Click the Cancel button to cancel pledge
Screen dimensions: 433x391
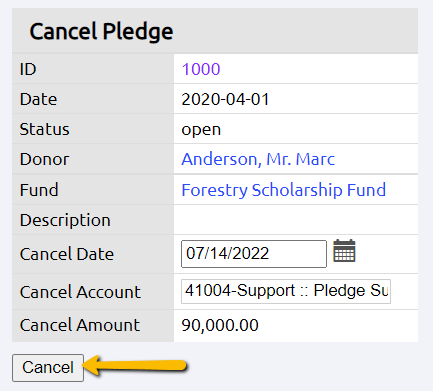click(x=48, y=368)
